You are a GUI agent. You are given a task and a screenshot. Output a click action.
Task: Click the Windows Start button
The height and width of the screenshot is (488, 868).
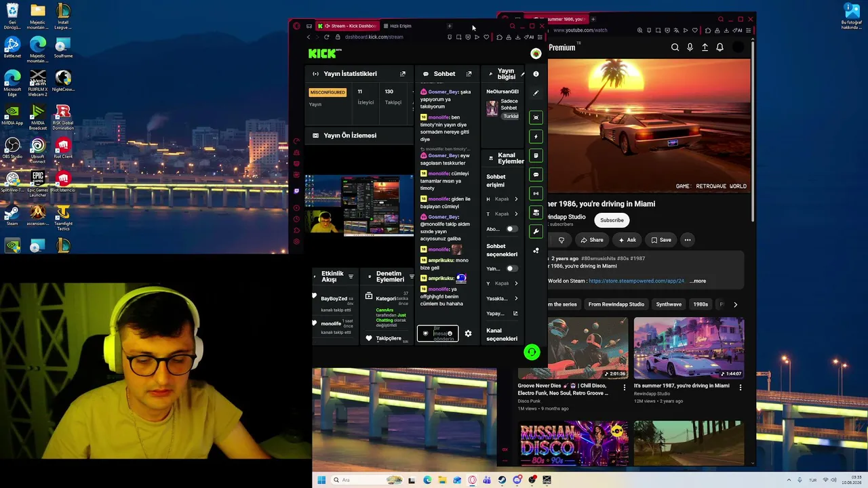coord(321,480)
